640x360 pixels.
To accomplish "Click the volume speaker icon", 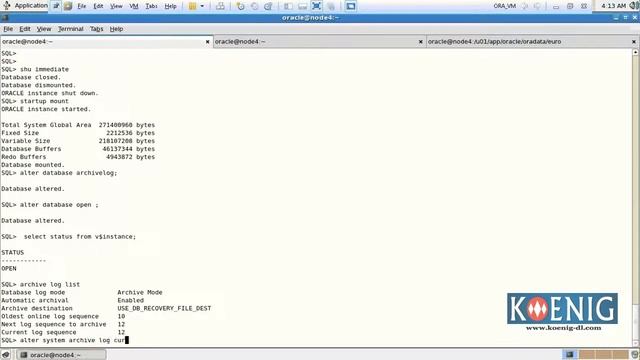I will coord(634,6).
